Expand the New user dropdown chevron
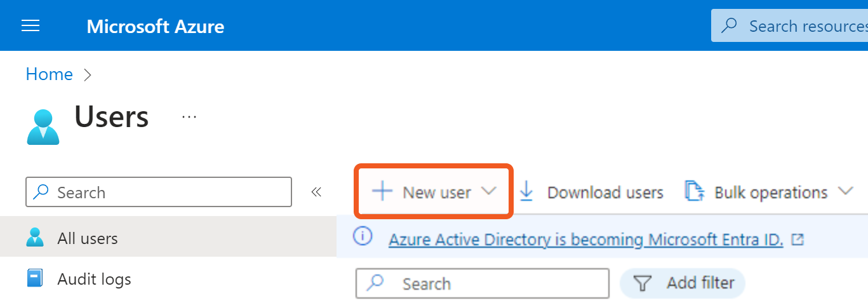868x305 pixels. (488, 191)
